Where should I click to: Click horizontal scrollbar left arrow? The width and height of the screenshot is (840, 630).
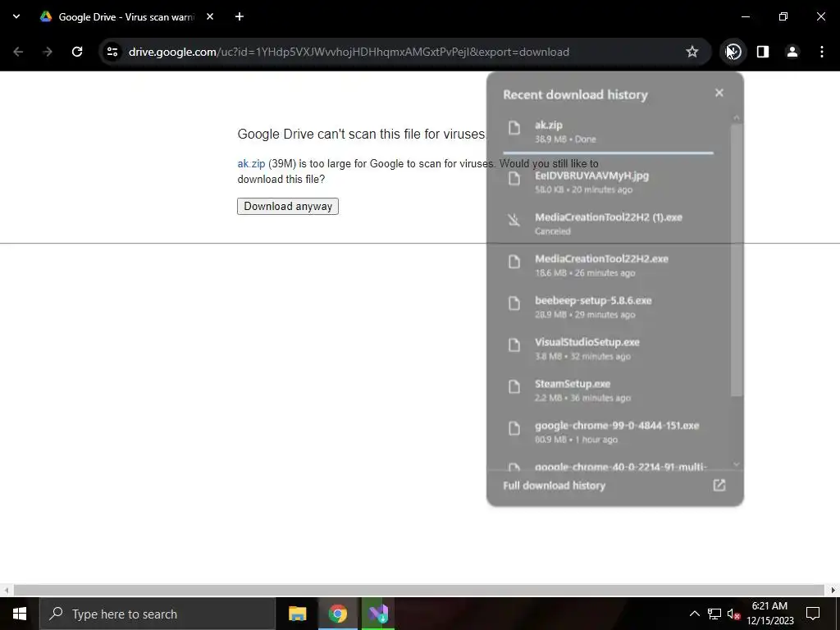click(x=6, y=590)
